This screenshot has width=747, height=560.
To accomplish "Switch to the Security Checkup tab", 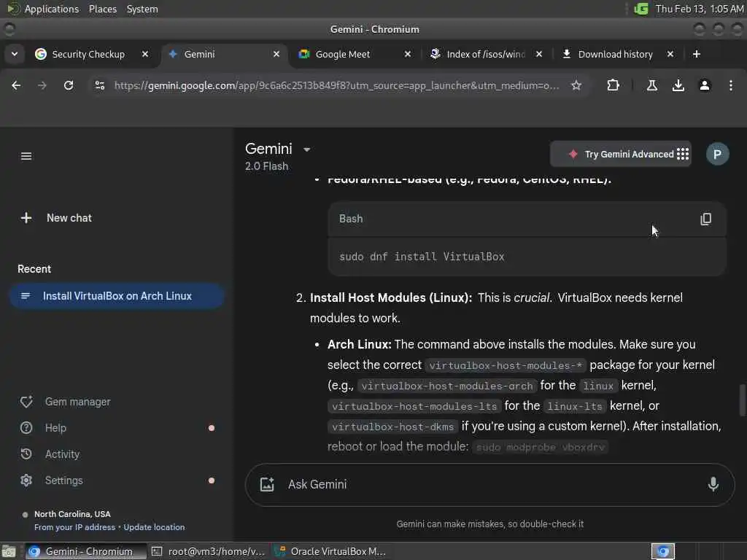I will (88, 54).
